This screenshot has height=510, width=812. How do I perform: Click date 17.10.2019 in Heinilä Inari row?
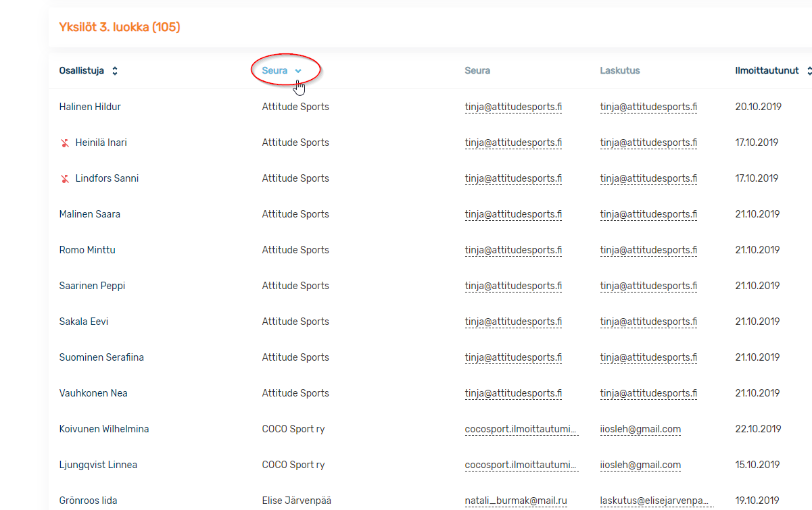click(757, 143)
